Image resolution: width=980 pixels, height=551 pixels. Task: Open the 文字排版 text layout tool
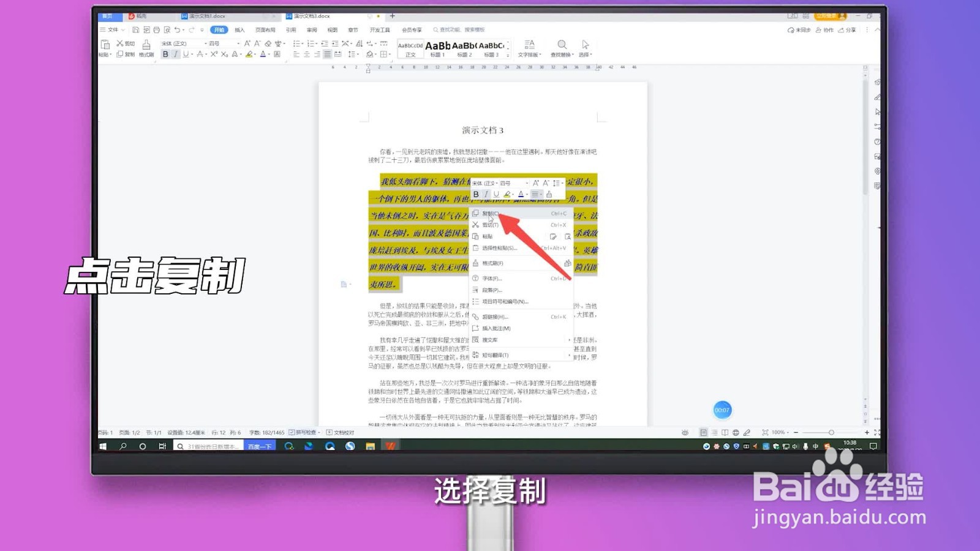pyautogui.click(x=530, y=48)
